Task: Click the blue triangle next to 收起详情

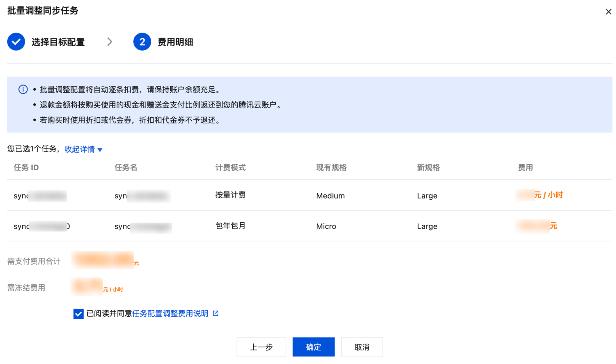Action: click(x=100, y=150)
